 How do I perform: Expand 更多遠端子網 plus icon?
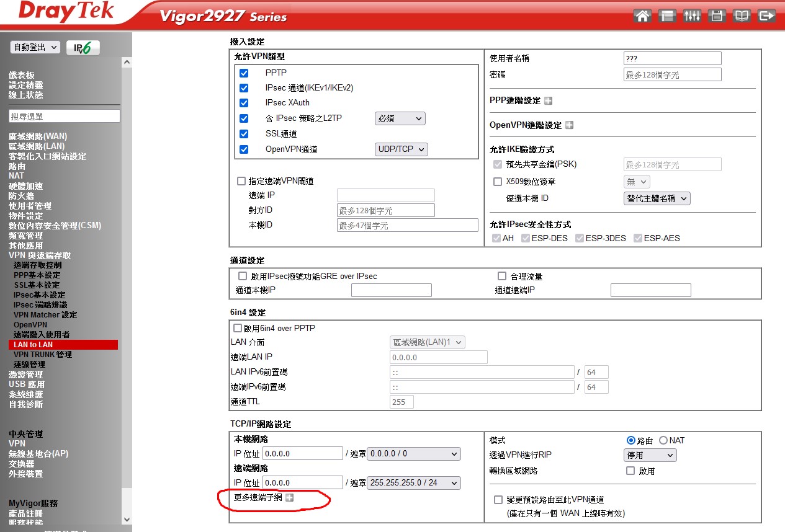coord(289,497)
